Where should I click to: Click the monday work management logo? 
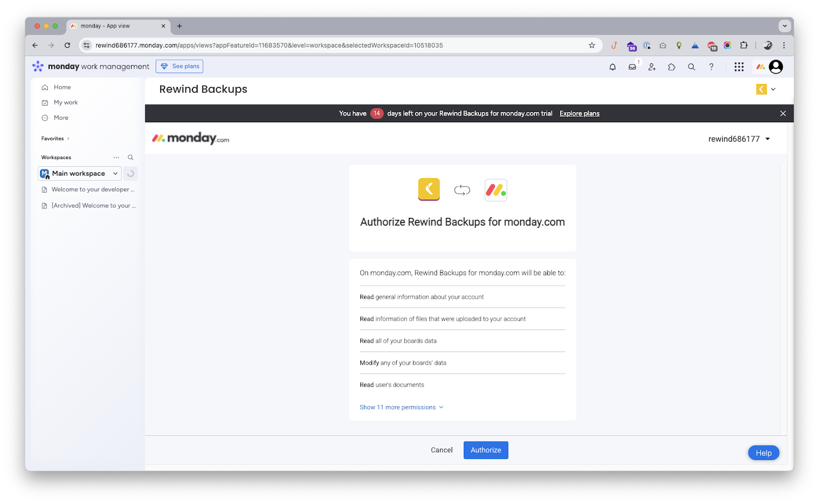(91, 67)
